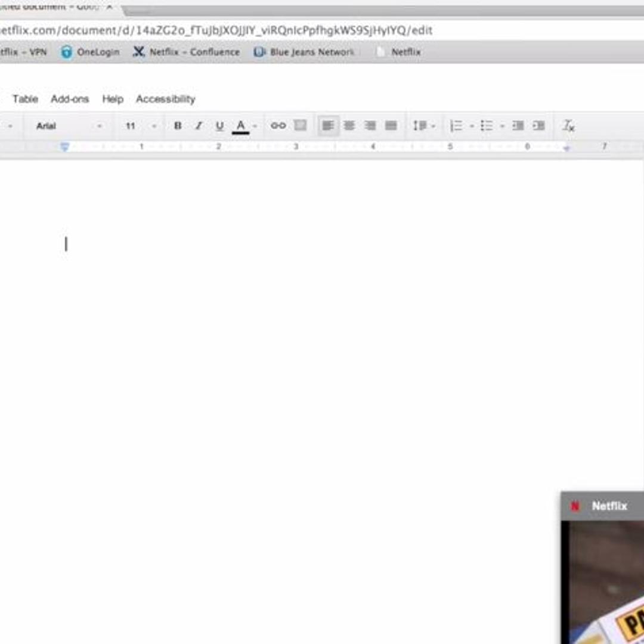Click the Netflix notification title
This screenshot has height=644, width=644.
point(609,506)
